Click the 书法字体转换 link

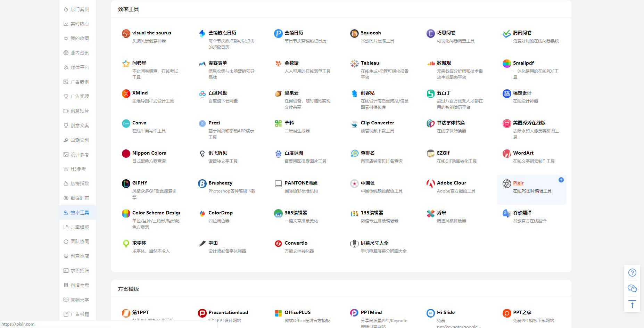click(x=451, y=123)
